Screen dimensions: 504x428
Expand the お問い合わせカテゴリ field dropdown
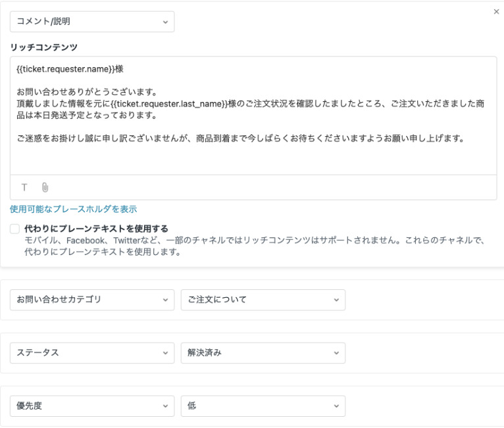coord(92,300)
